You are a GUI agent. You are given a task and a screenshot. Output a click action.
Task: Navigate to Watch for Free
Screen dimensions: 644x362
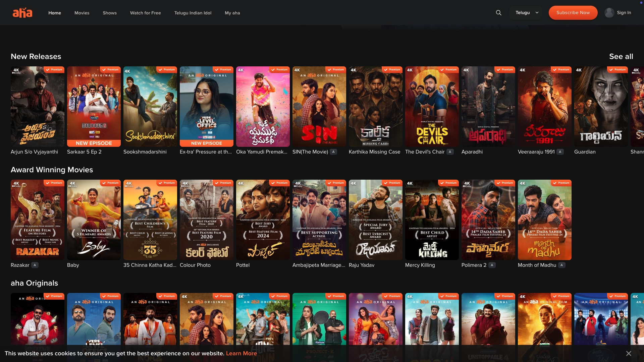pyautogui.click(x=145, y=13)
